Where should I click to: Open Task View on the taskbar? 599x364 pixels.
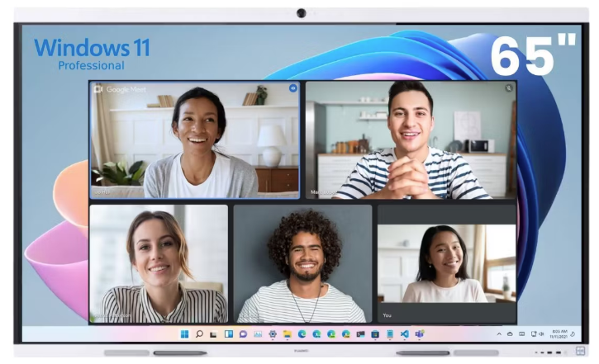click(213, 334)
